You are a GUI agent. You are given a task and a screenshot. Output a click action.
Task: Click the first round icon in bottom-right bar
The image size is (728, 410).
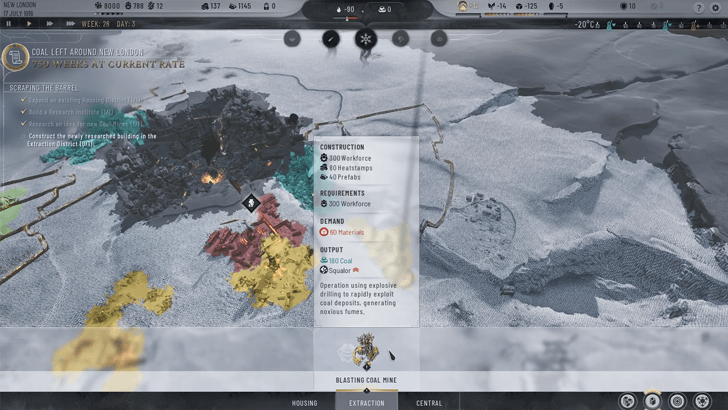[627, 400]
